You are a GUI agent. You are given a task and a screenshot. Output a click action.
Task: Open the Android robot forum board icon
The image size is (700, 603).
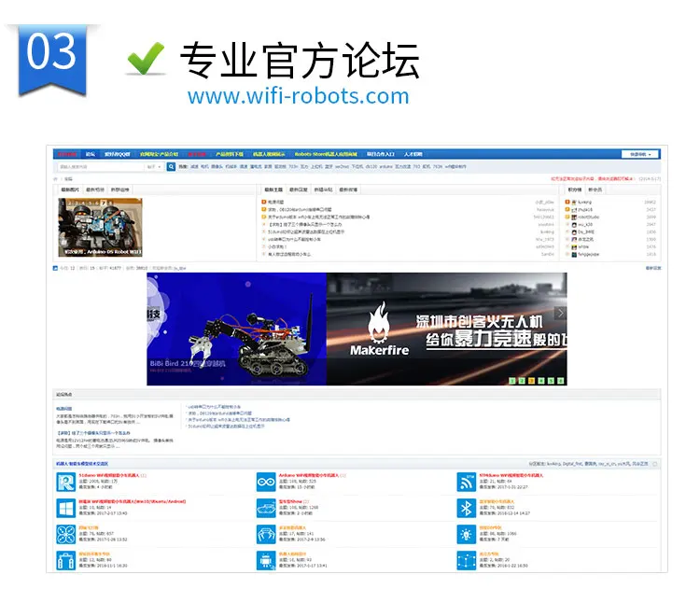[x=266, y=561]
